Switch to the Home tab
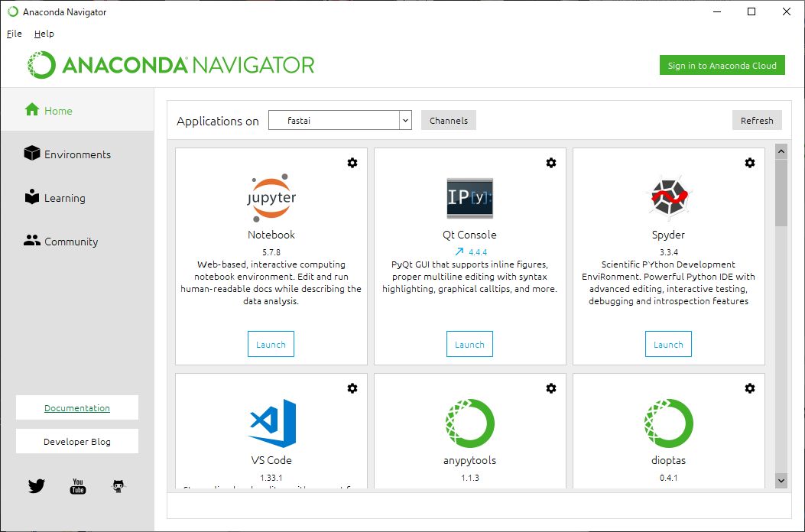The height and width of the screenshot is (532, 805). click(77, 110)
